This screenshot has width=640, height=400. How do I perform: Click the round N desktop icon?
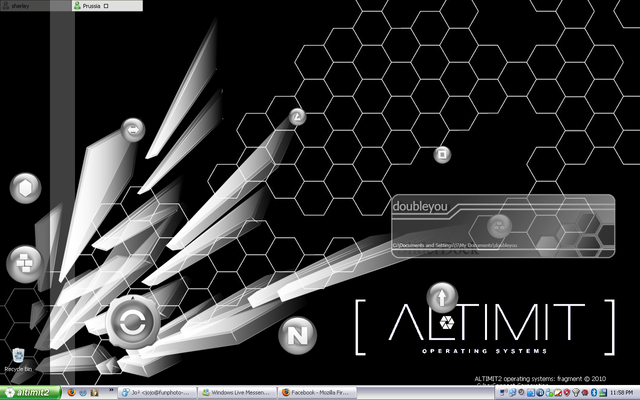[298, 336]
